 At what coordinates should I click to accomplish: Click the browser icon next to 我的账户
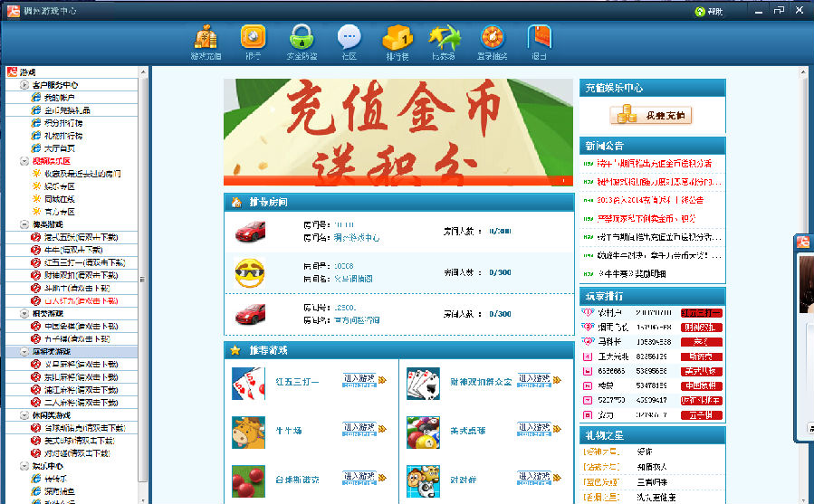point(35,97)
